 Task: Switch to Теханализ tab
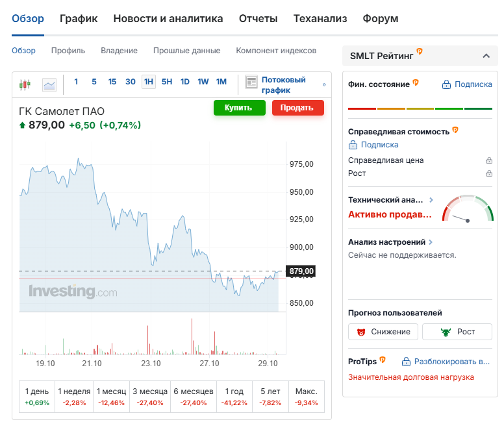(x=320, y=19)
